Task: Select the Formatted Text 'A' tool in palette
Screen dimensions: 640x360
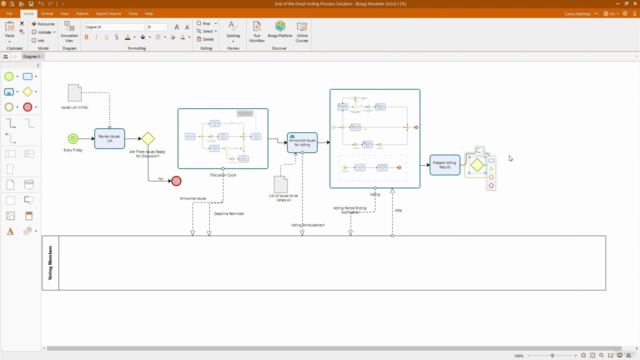Action: [x=11, y=231]
